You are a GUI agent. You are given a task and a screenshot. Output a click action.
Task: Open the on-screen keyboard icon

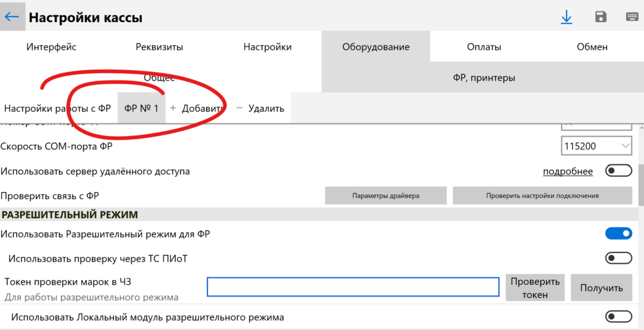[x=632, y=18]
